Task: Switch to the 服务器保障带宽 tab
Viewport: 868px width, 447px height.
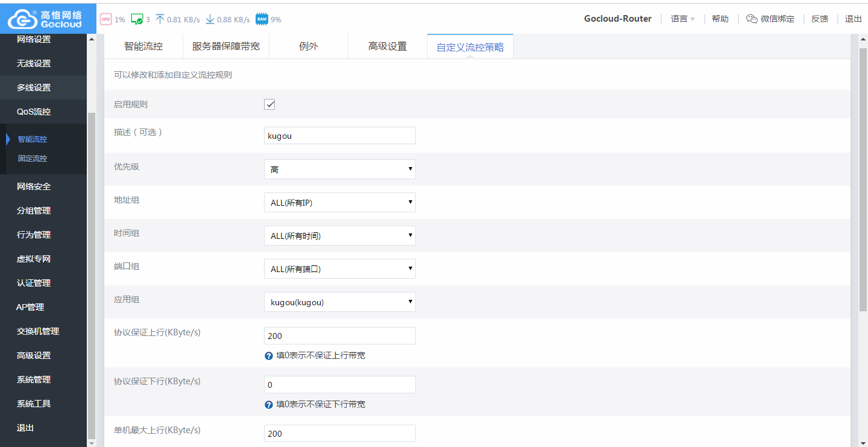Action: point(226,46)
